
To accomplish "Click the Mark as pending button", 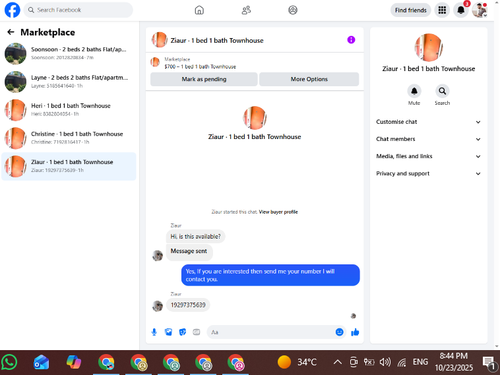I will [x=204, y=79].
